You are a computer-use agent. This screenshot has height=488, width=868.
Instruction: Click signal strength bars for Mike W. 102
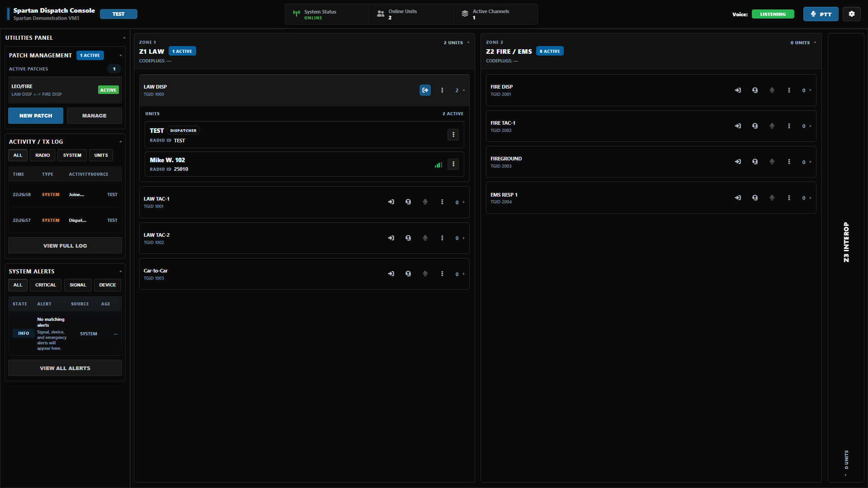coord(438,165)
